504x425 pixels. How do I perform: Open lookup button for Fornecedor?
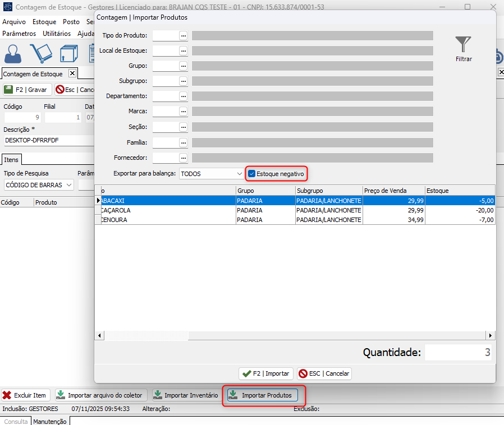pos(183,158)
